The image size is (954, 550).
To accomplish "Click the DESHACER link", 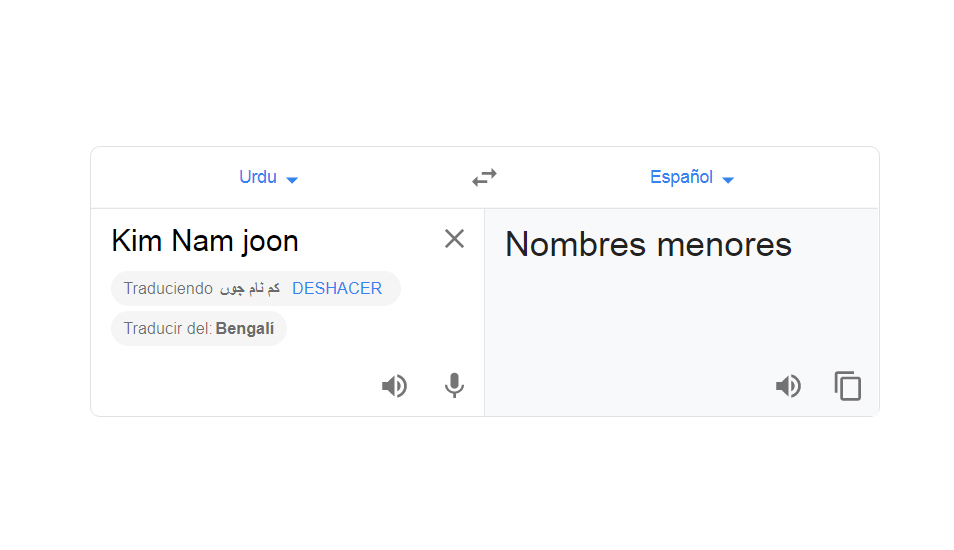I will click(x=337, y=288).
